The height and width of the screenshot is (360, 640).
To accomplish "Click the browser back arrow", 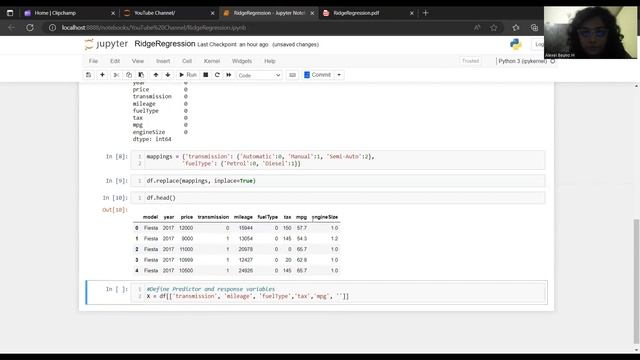I will 11,28.
